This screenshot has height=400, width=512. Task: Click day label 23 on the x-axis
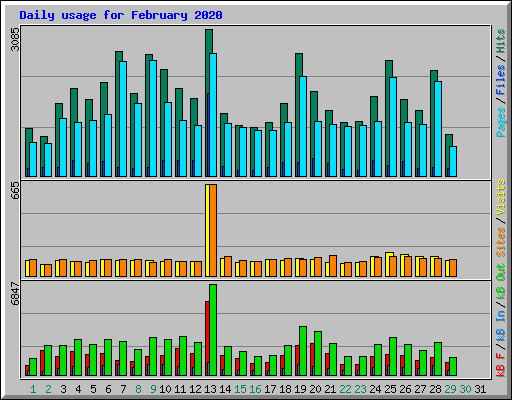(x=360, y=389)
